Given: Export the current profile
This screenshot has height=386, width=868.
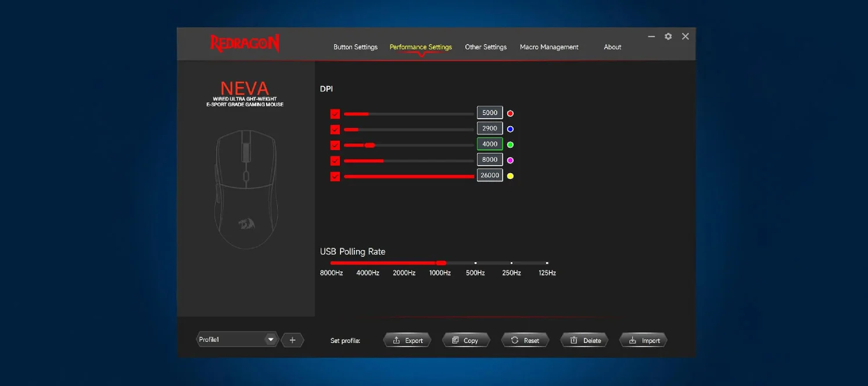Looking at the screenshot, I should coord(407,340).
